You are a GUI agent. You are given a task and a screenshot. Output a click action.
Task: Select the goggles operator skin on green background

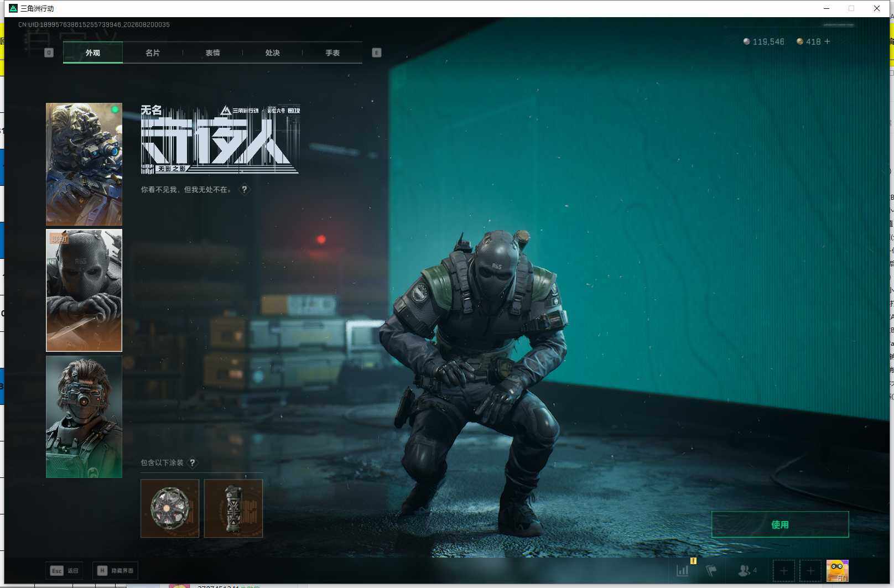pos(84,417)
